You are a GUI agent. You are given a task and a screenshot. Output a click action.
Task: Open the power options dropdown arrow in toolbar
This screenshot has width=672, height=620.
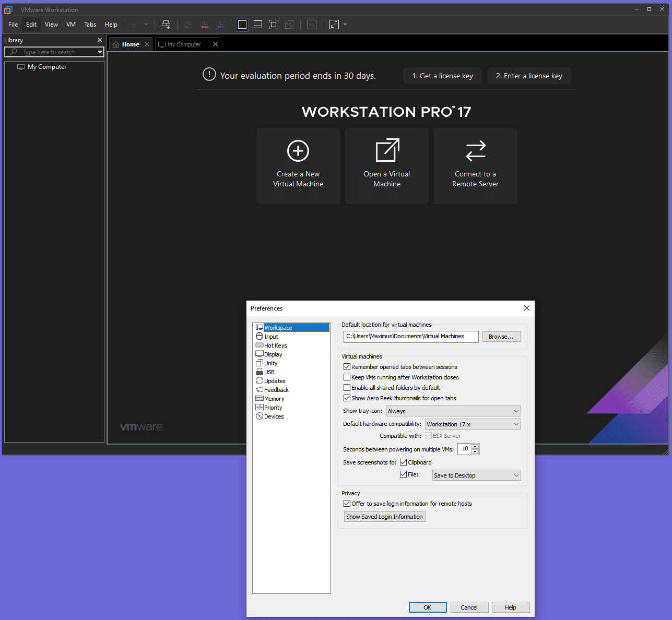click(146, 25)
